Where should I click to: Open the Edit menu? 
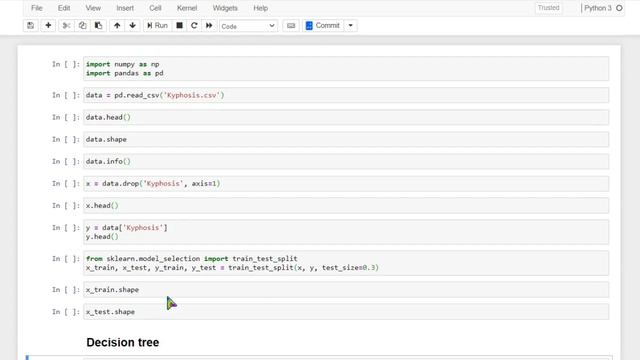point(64,8)
